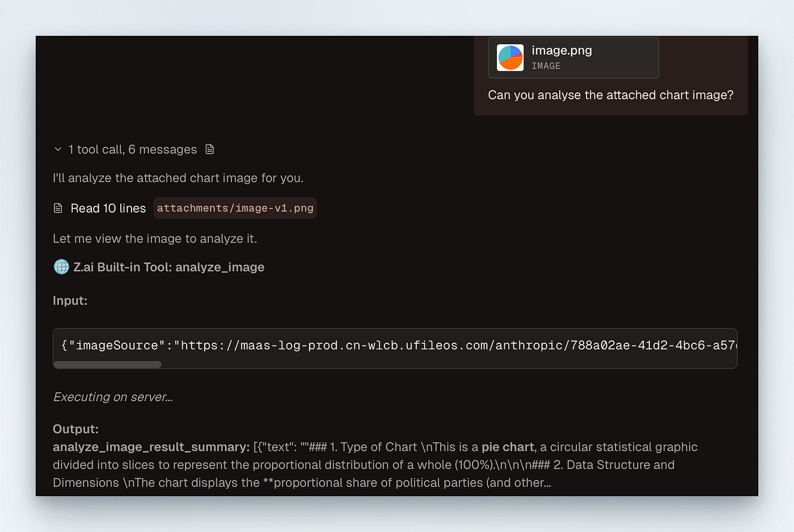794x532 pixels.
Task: Expand the 'Read 10 lines' step
Action: (108, 208)
